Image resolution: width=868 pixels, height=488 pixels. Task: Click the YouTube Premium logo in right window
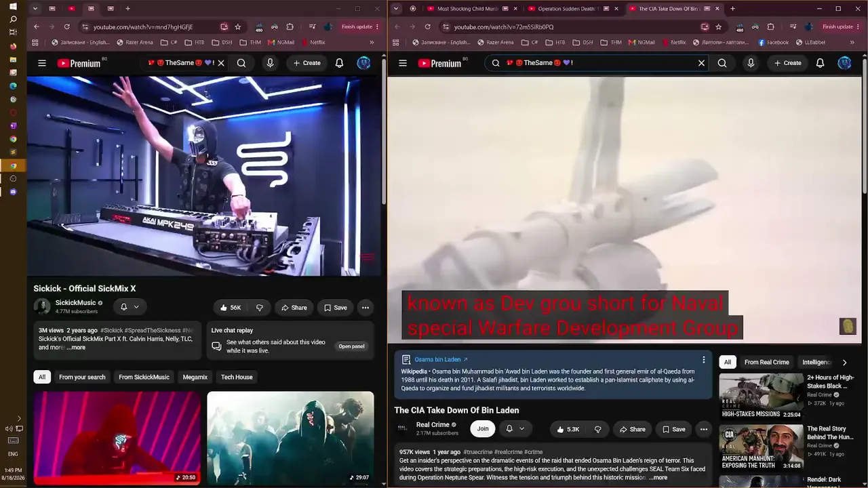point(439,63)
